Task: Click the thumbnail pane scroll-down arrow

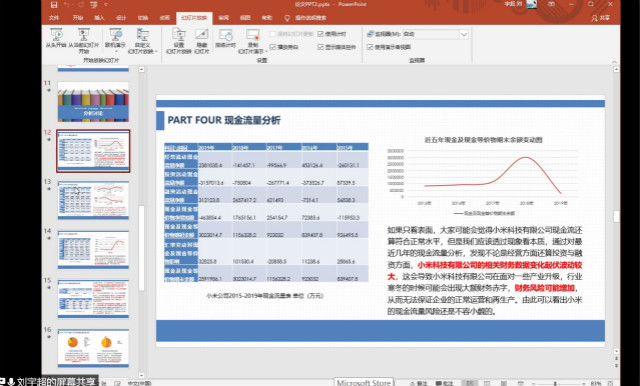Action: tap(141, 375)
